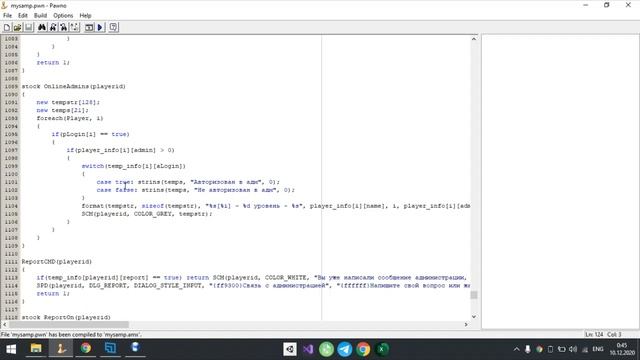Viewport: 640px width, 360px height.
Task: Open the help question mark toolbar icon
Action: 113,27
